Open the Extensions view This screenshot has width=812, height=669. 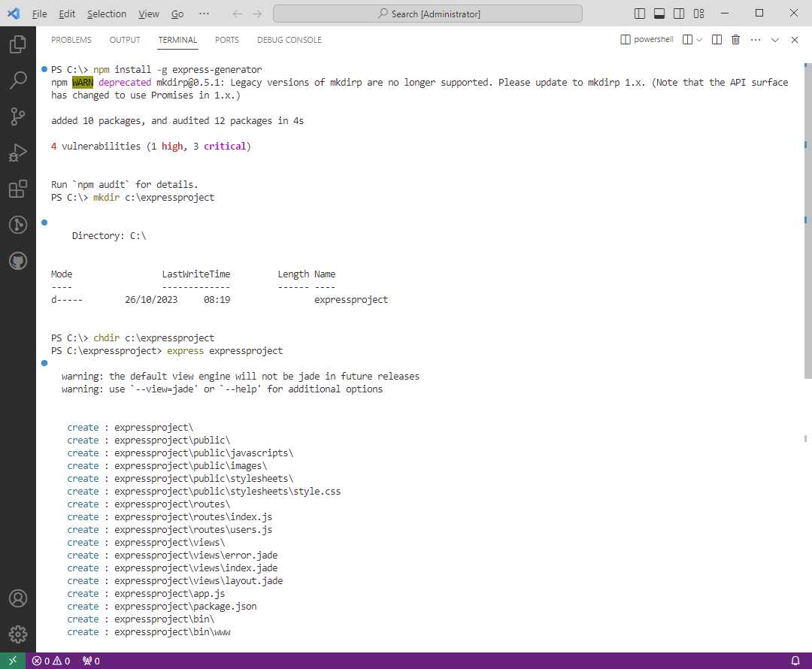pyautogui.click(x=17, y=189)
